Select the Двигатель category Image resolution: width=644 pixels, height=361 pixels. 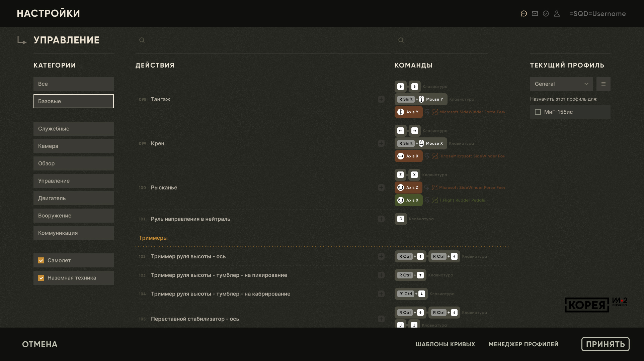(73, 198)
